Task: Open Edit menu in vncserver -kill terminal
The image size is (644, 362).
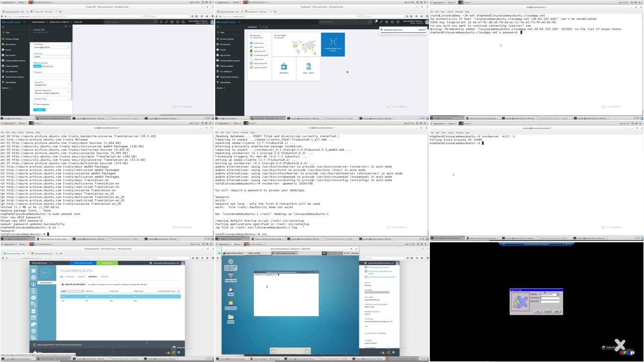Action: click(x=437, y=132)
